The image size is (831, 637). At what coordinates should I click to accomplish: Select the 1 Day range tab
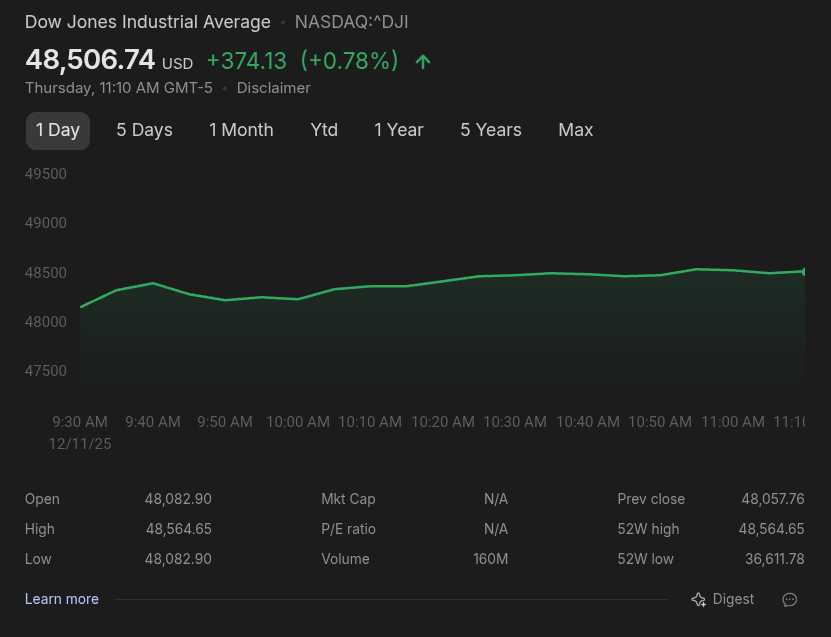point(58,130)
